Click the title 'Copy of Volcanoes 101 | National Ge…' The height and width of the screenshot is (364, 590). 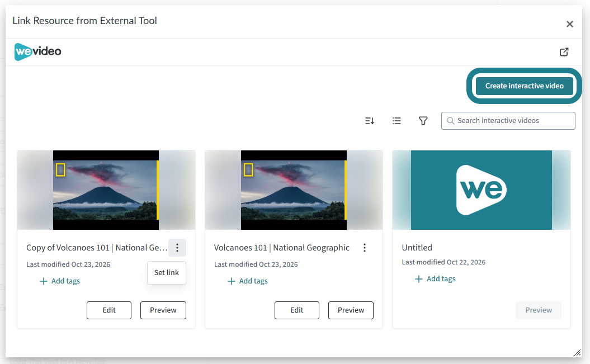click(x=97, y=248)
